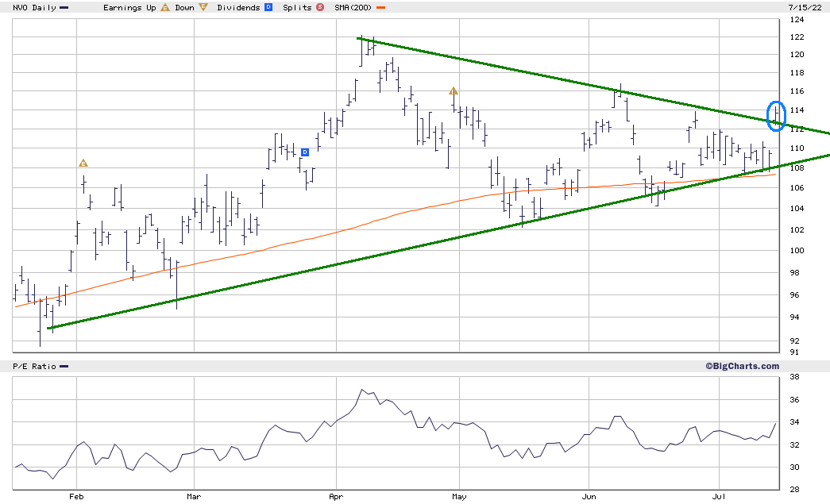
Task: Click the "Dividends" legend label
Action: tap(239, 7)
